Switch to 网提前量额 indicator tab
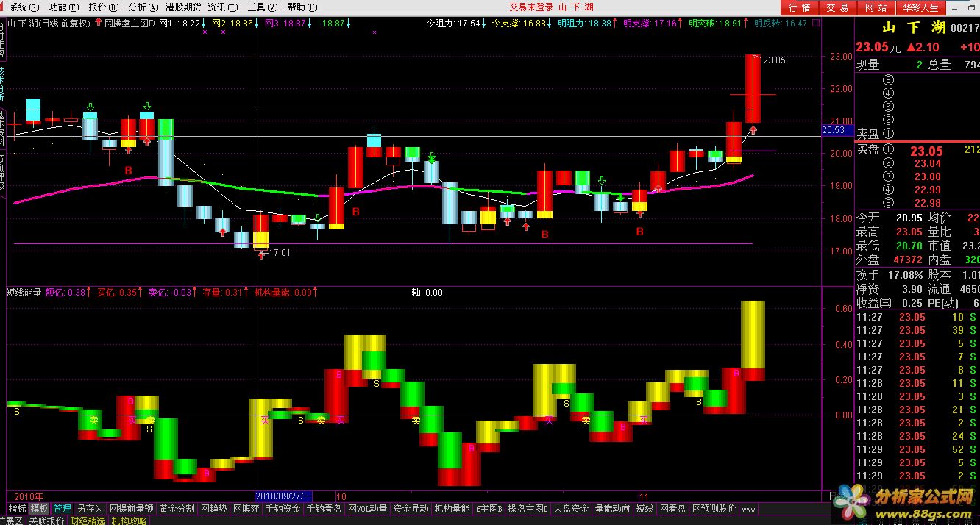This screenshot has height=525, width=980. 132,508
